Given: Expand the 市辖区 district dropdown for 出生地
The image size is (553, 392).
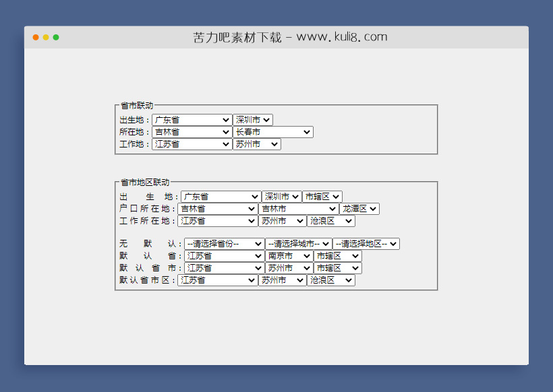Looking at the screenshot, I should [322, 197].
